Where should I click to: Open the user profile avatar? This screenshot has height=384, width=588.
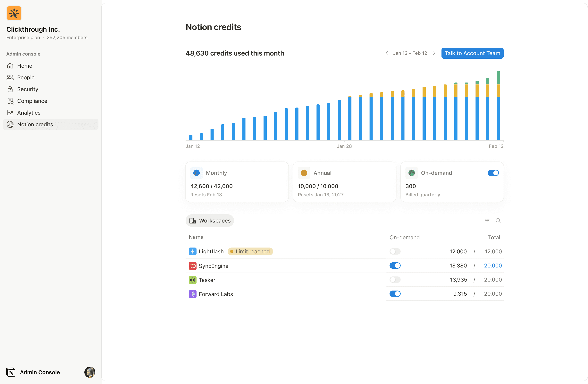coord(90,372)
